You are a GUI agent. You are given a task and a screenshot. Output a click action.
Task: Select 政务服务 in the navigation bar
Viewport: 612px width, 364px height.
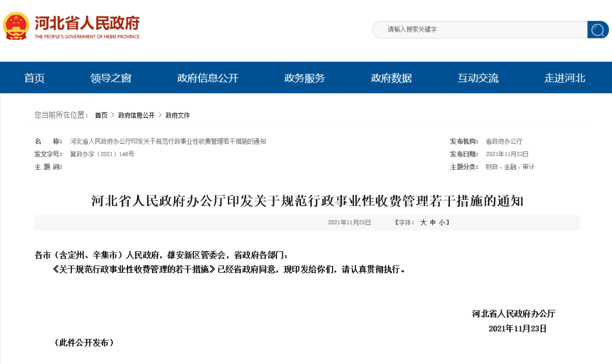tap(304, 78)
